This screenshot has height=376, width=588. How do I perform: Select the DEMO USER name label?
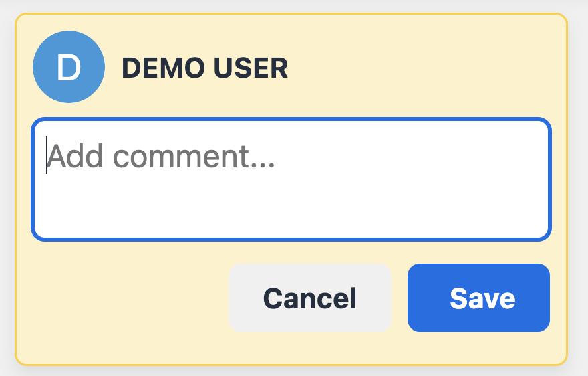click(204, 68)
